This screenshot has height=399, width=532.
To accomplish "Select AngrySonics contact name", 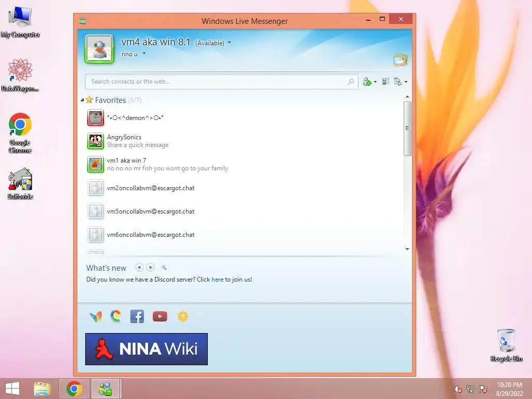I will pyautogui.click(x=124, y=137).
